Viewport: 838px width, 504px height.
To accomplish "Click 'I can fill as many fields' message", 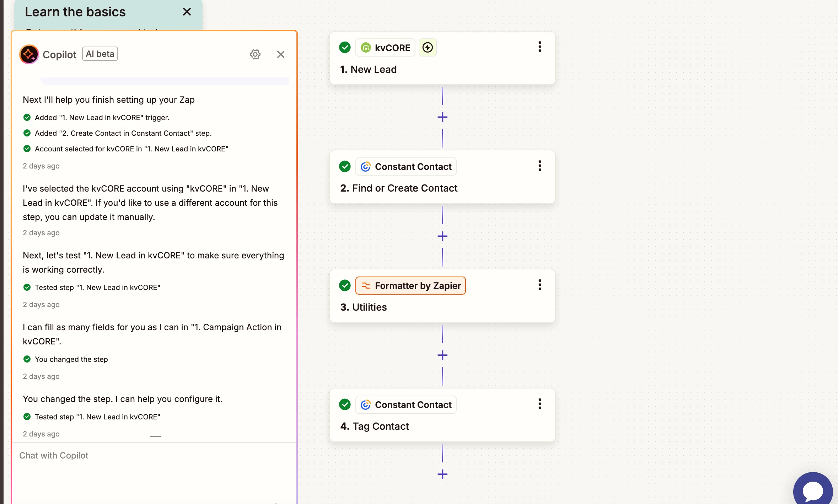I will [152, 334].
